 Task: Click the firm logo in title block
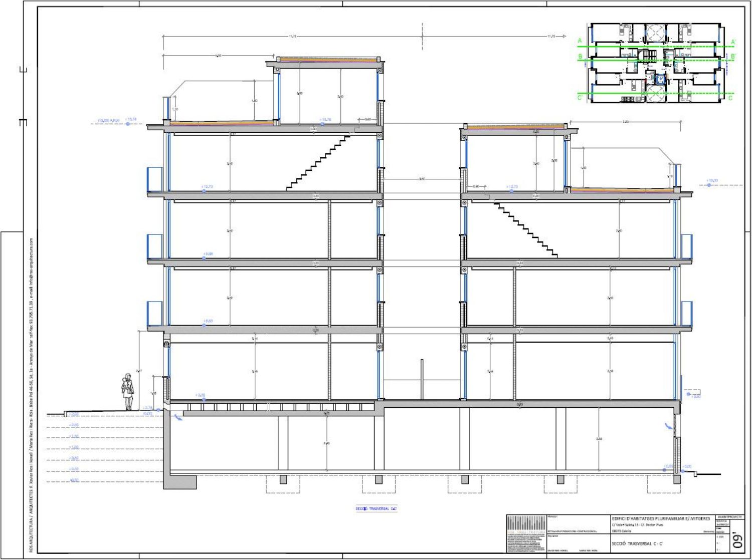[525, 532]
